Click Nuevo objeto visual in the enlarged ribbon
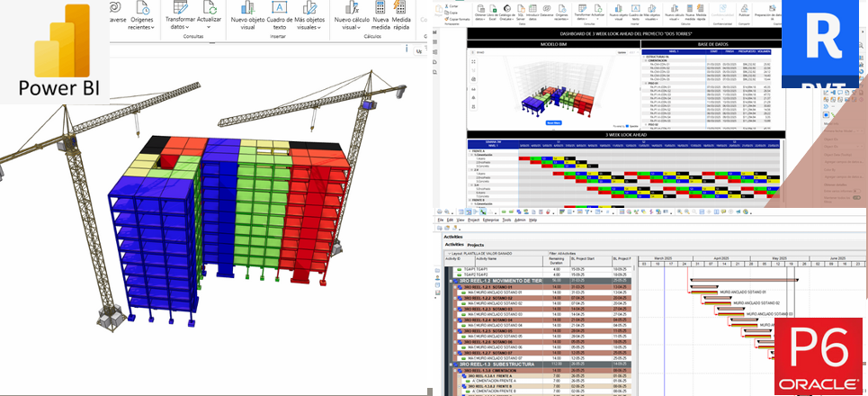The height and width of the screenshot is (396, 868). coord(247,15)
